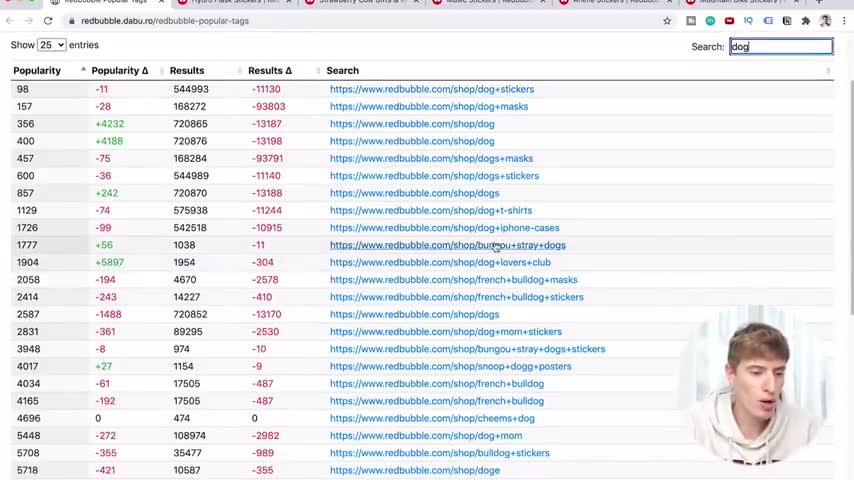Select the -1488 popularity change value

108,314
